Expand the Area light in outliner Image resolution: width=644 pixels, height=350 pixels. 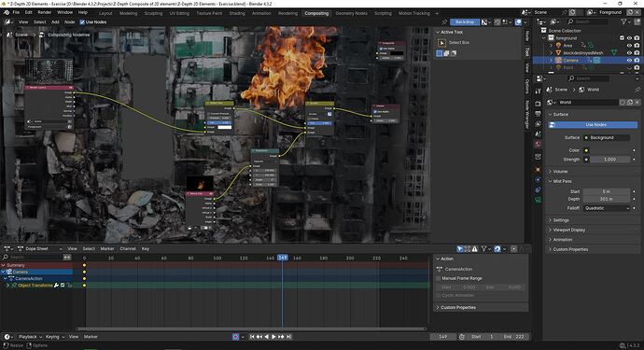point(551,45)
